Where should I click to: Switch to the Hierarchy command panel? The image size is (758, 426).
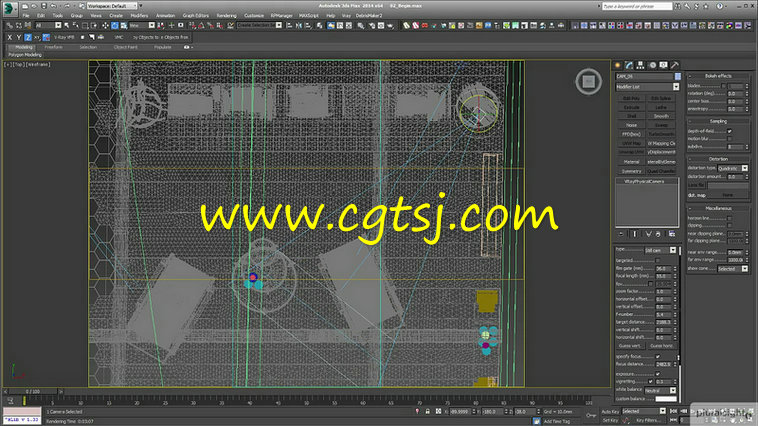[x=641, y=65]
